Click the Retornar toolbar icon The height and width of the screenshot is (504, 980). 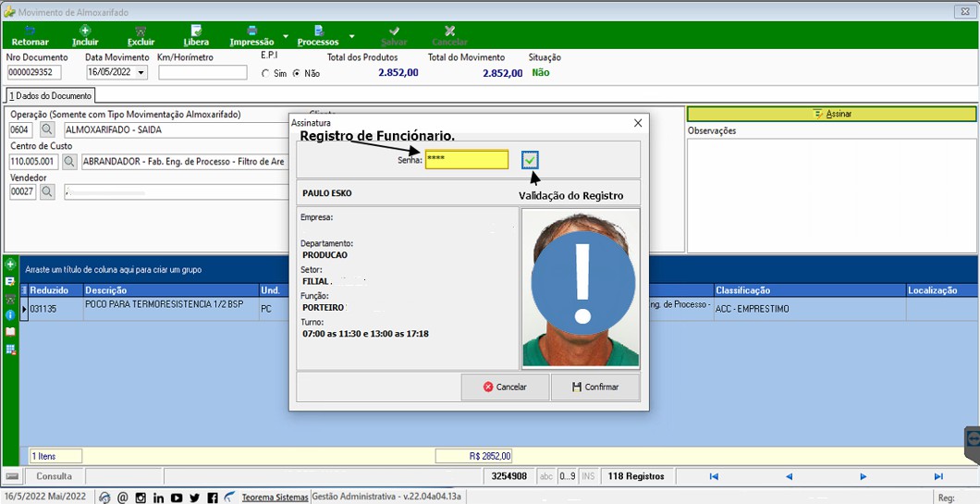[30, 31]
